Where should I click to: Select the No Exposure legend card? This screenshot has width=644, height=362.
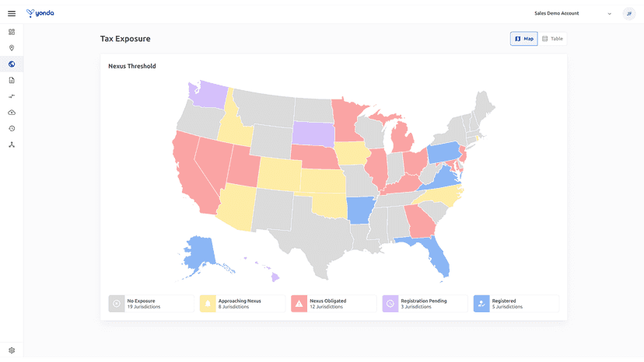151,304
